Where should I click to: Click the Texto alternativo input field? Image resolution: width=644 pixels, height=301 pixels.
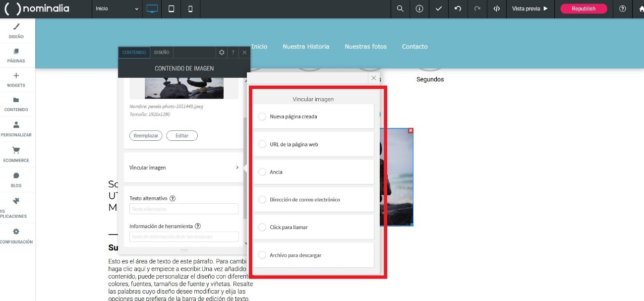click(183, 209)
